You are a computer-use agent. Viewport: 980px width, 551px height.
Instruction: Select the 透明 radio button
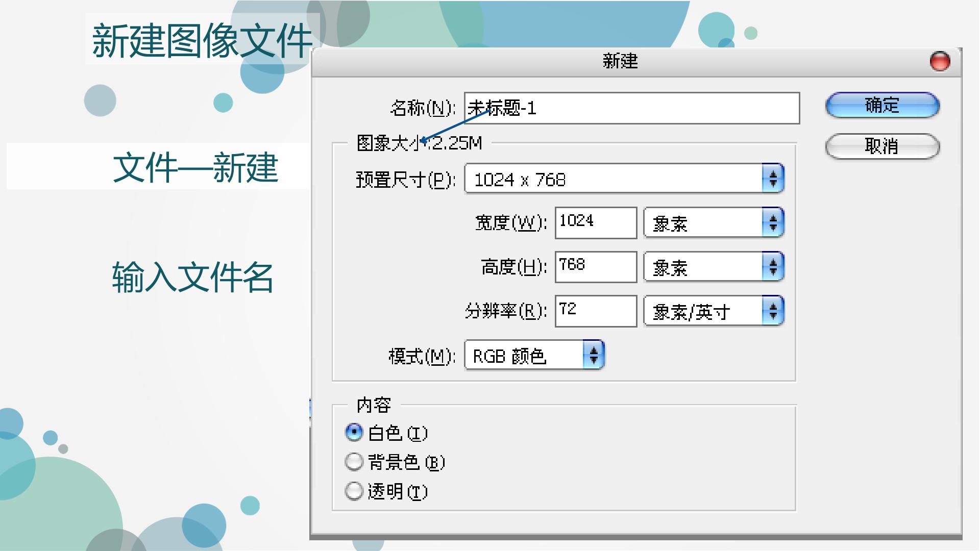(354, 491)
